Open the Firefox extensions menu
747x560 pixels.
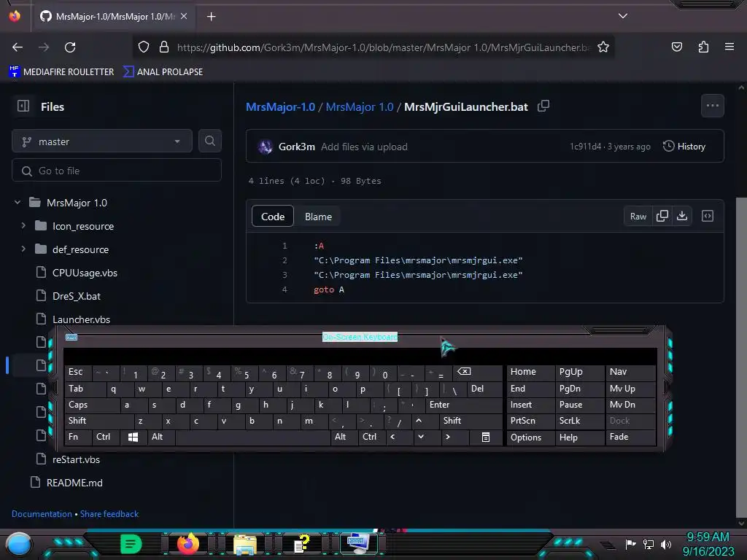pos(703,47)
